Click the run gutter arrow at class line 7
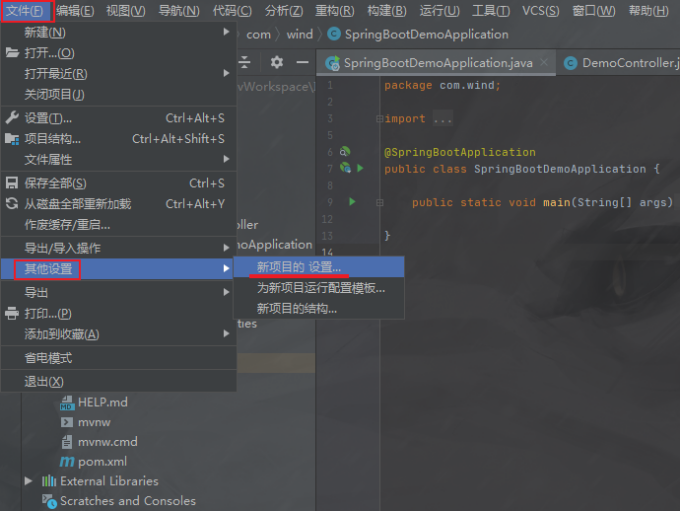This screenshot has height=511, width=681. pyautogui.click(x=360, y=168)
